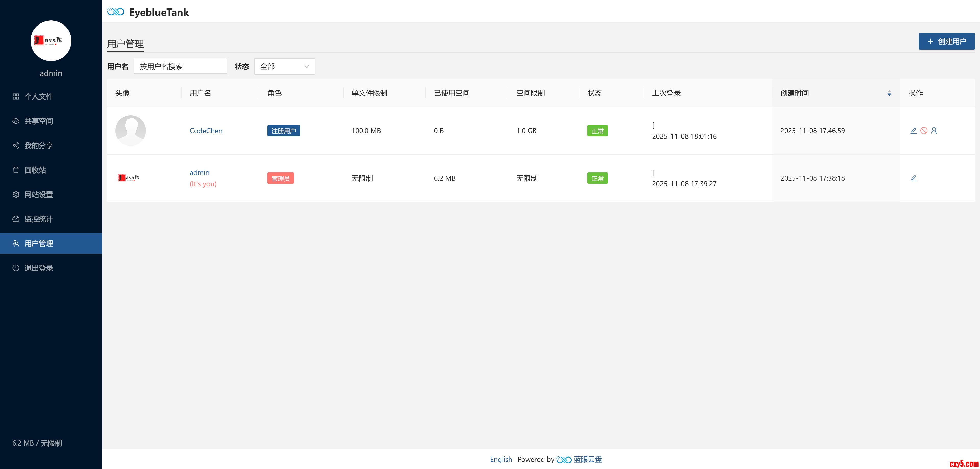Click 退出登录 to log out
The image size is (980, 469).
39,268
